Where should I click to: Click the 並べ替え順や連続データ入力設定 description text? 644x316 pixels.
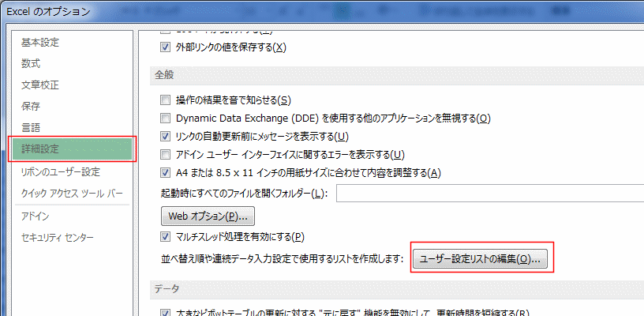pos(283,259)
